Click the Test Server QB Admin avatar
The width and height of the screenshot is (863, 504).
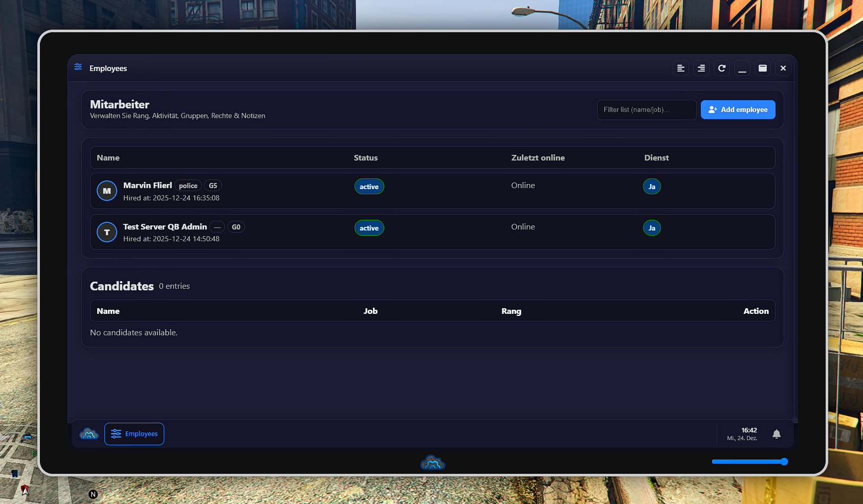click(107, 232)
